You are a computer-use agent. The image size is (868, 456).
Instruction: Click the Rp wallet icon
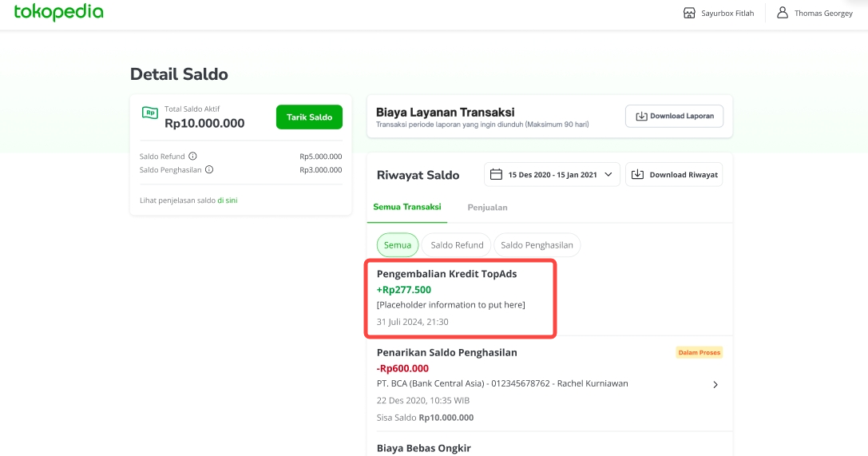149,113
